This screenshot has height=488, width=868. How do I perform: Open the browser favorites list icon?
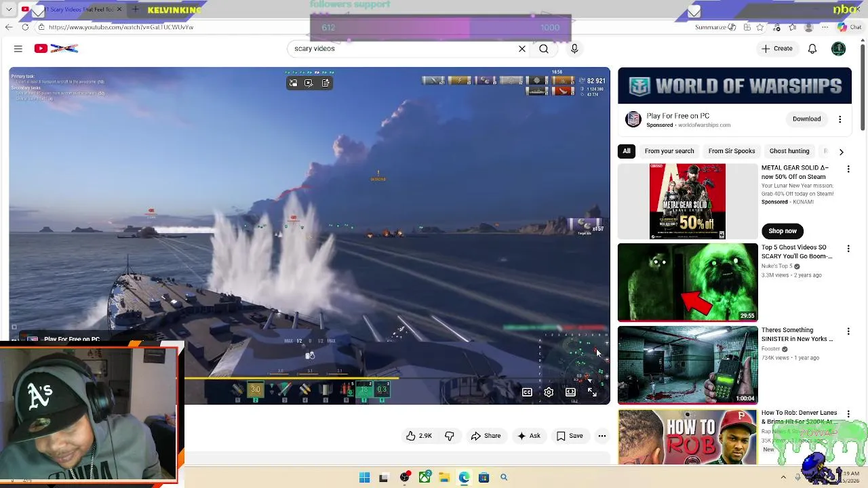point(792,27)
